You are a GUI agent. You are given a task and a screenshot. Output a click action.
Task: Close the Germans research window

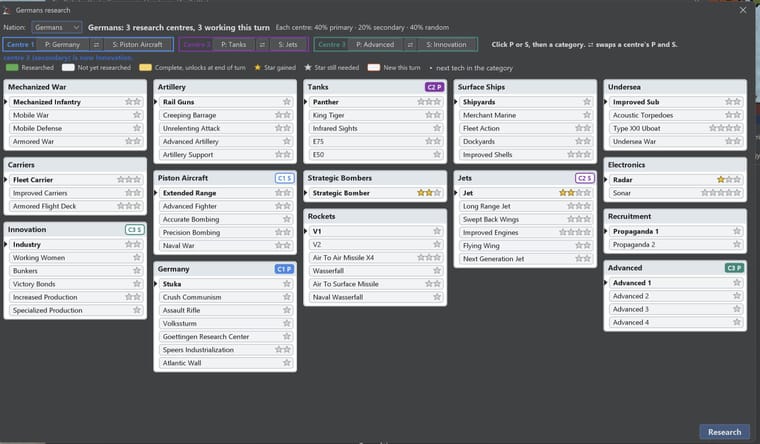743,10
